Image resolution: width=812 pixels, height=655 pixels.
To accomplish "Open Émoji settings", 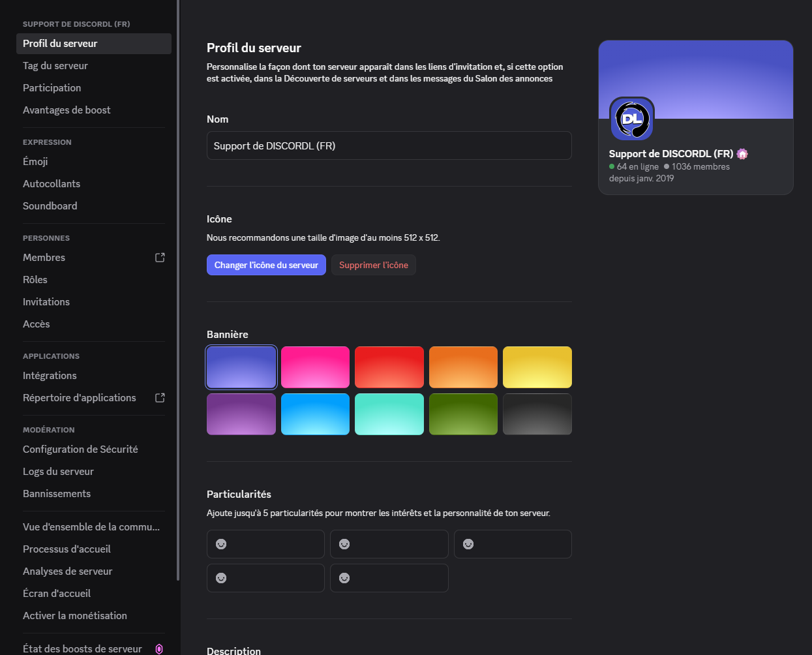I will click(94, 162).
